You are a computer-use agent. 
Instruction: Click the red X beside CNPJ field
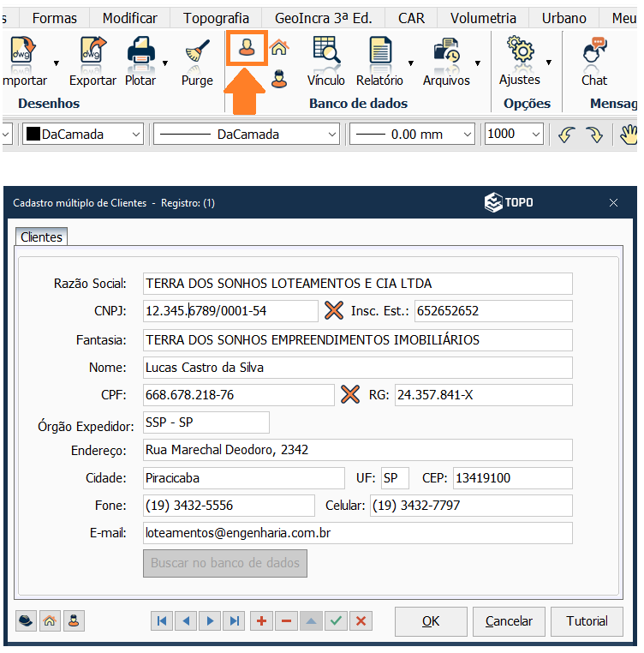(333, 310)
